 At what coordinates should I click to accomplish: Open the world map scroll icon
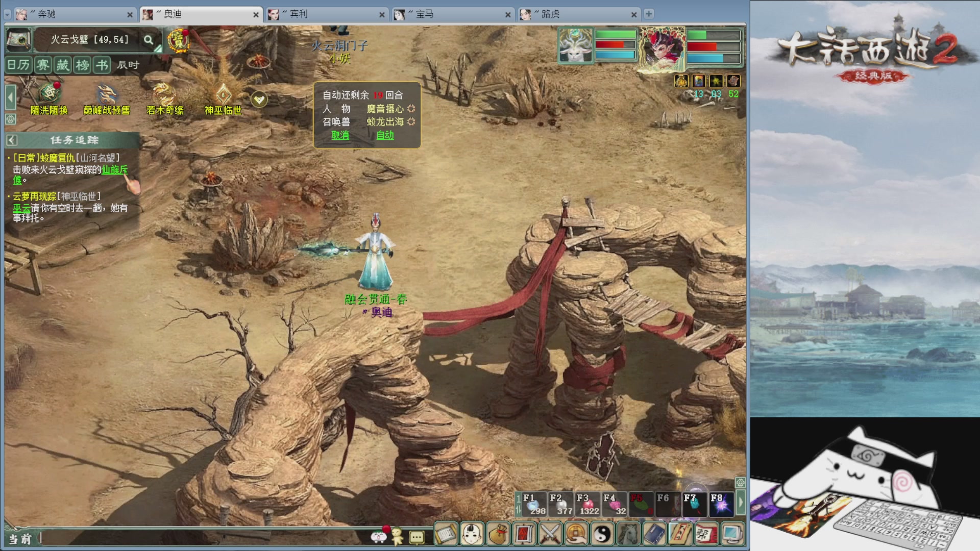[19, 40]
